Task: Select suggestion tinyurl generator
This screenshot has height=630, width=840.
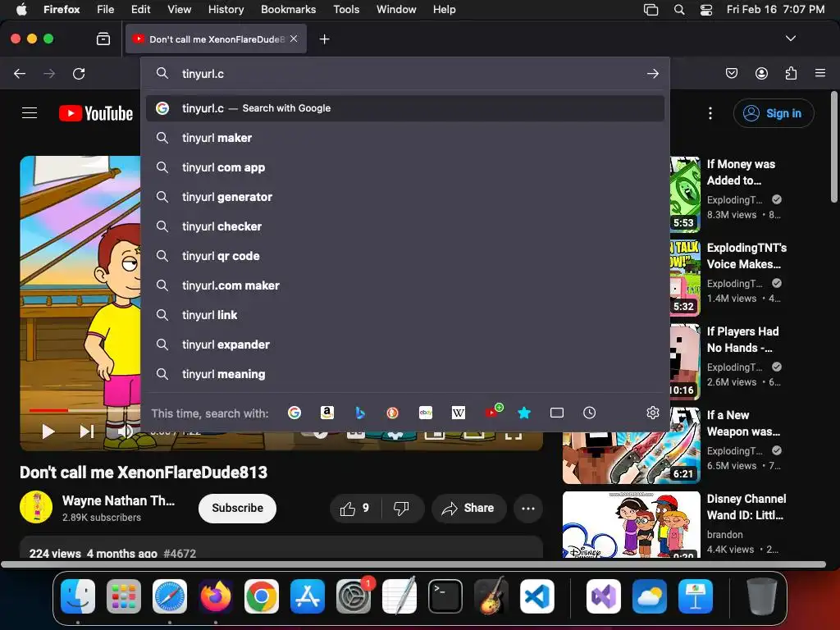Action: [405, 197]
